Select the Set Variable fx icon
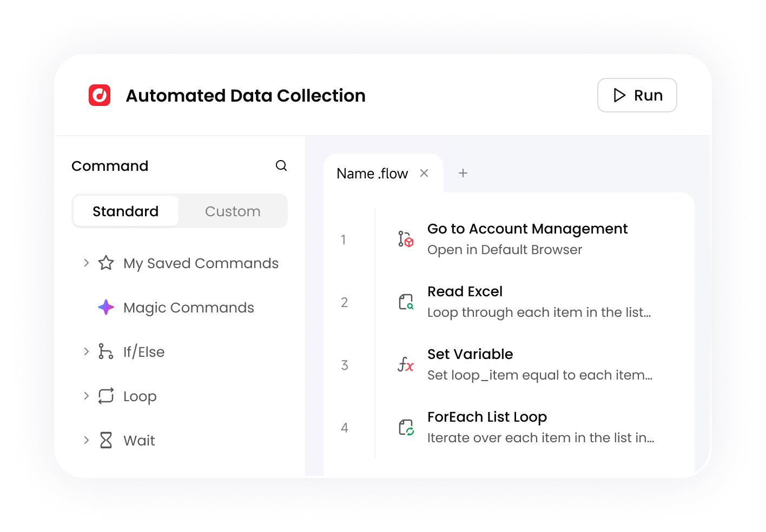The image size is (766, 532). [x=405, y=364]
